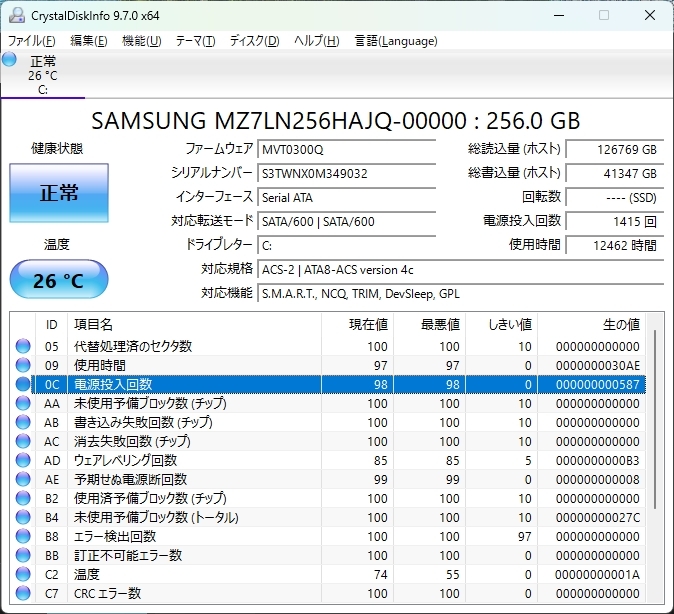Click the 対応機能 field S.M.A.R.T., NCQ, TRIM

click(461, 294)
